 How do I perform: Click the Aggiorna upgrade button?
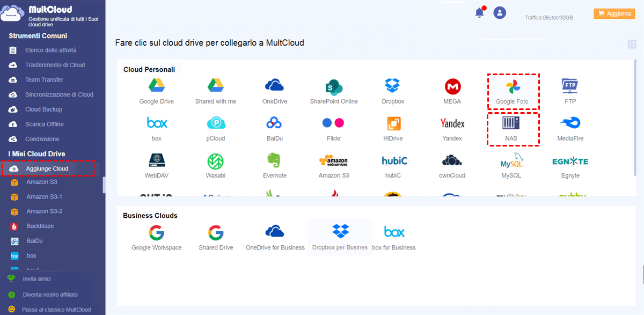pyautogui.click(x=614, y=14)
